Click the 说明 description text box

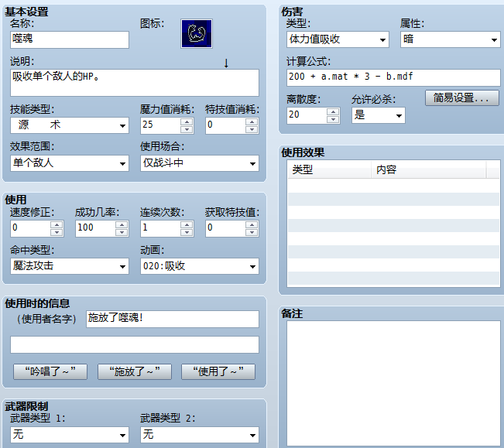pyautogui.click(x=135, y=83)
